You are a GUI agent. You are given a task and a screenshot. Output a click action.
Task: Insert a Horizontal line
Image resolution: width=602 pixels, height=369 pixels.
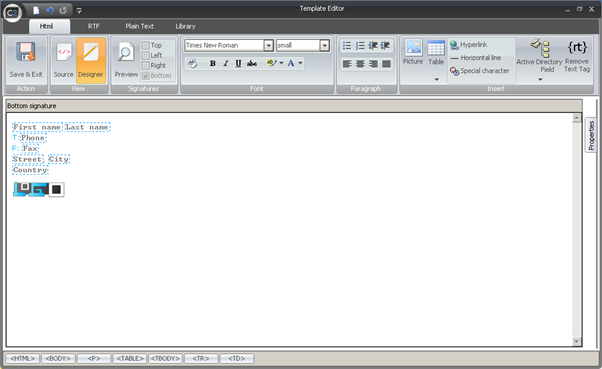coord(476,58)
